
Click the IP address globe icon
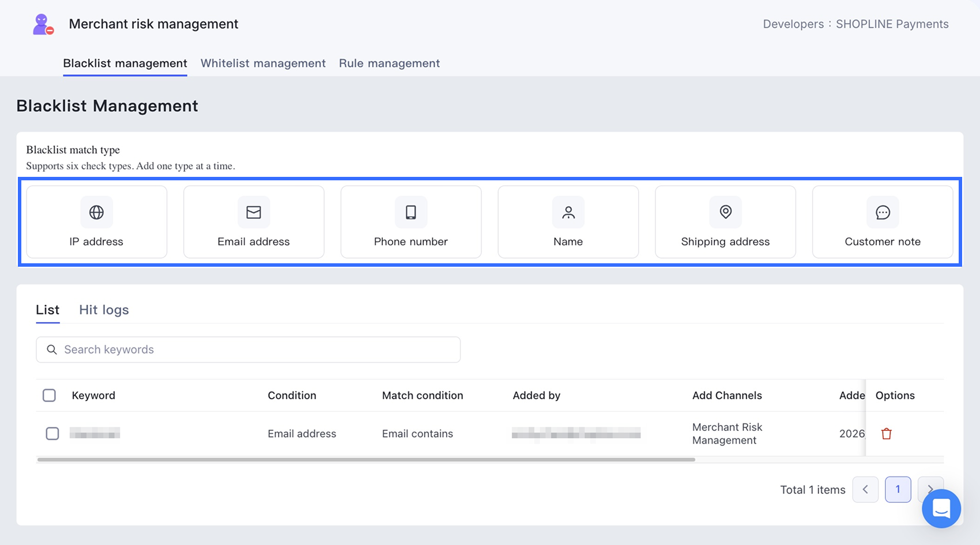(96, 212)
